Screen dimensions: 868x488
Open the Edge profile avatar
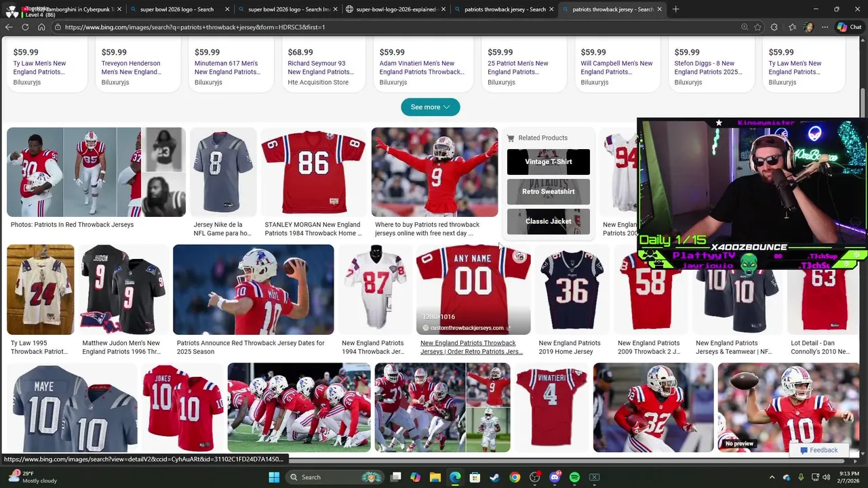click(x=808, y=27)
